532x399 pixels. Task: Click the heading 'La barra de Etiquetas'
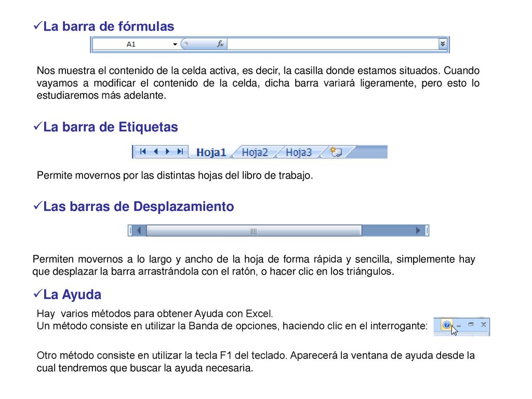111,127
